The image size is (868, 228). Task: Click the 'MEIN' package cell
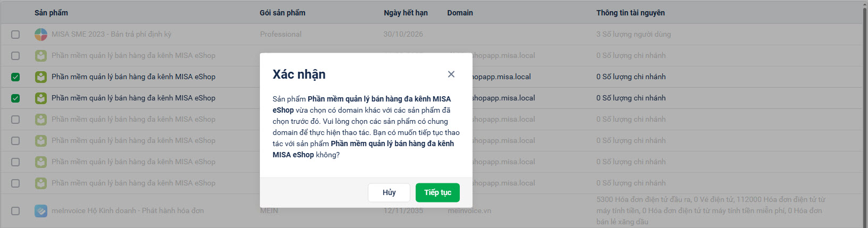tap(269, 210)
